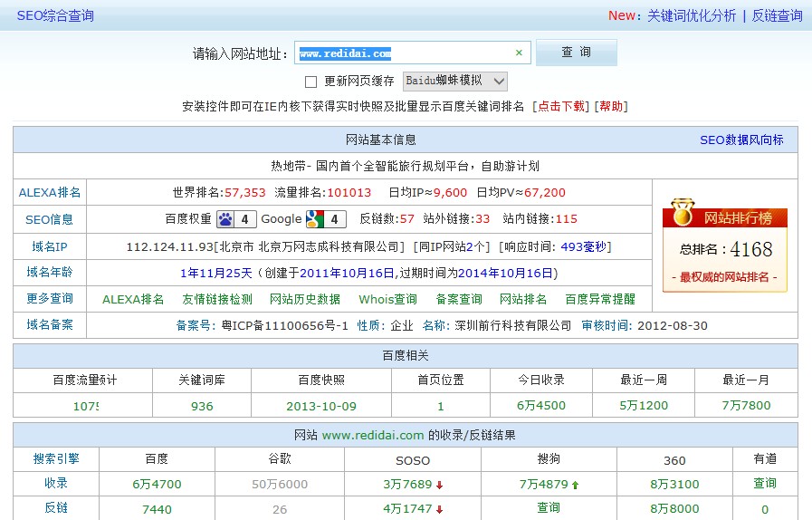This screenshot has width=812, height=520.
Task: Open the 百度异常提醒 link
Action: tap(600, 299)
